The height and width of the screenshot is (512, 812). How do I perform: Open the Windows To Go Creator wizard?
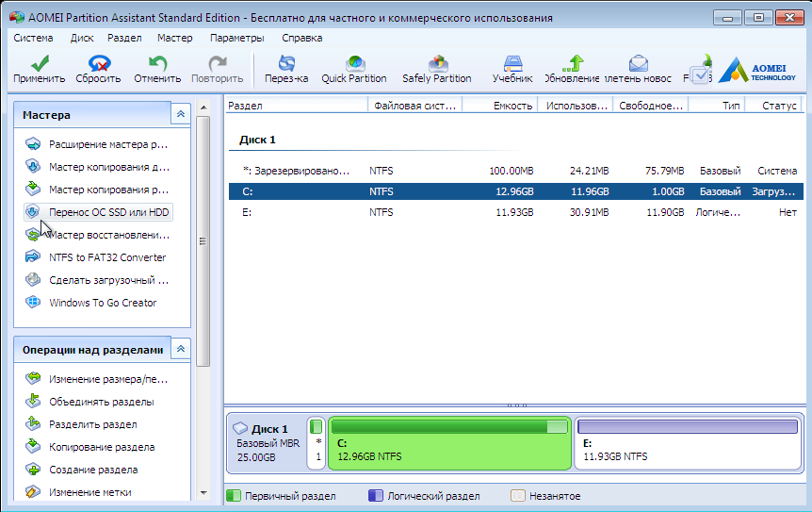103,303
